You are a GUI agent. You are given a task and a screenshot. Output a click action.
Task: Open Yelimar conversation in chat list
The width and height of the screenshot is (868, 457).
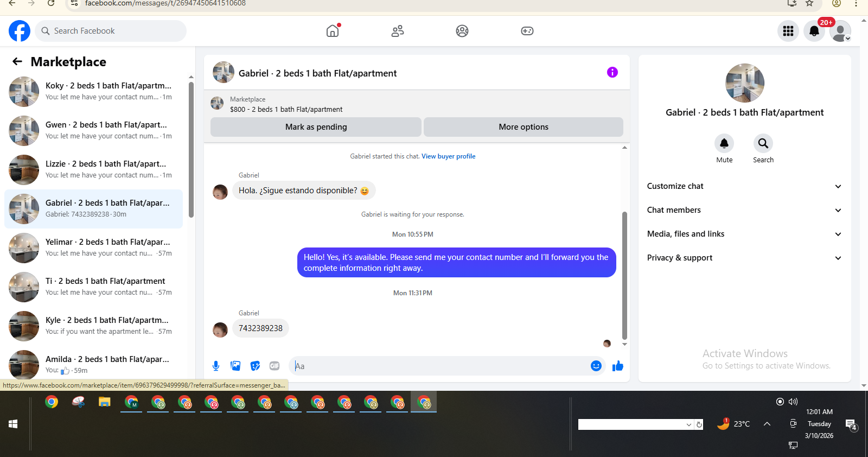point(93,248)
